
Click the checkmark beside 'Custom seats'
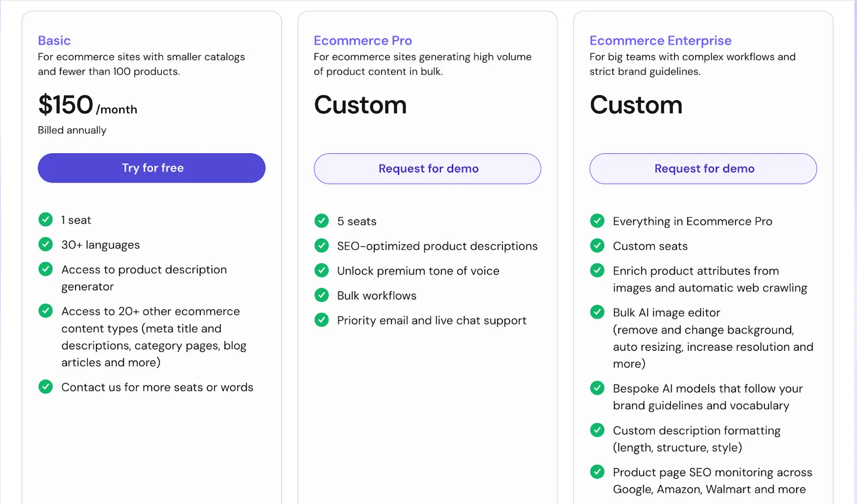click(597, 246)
